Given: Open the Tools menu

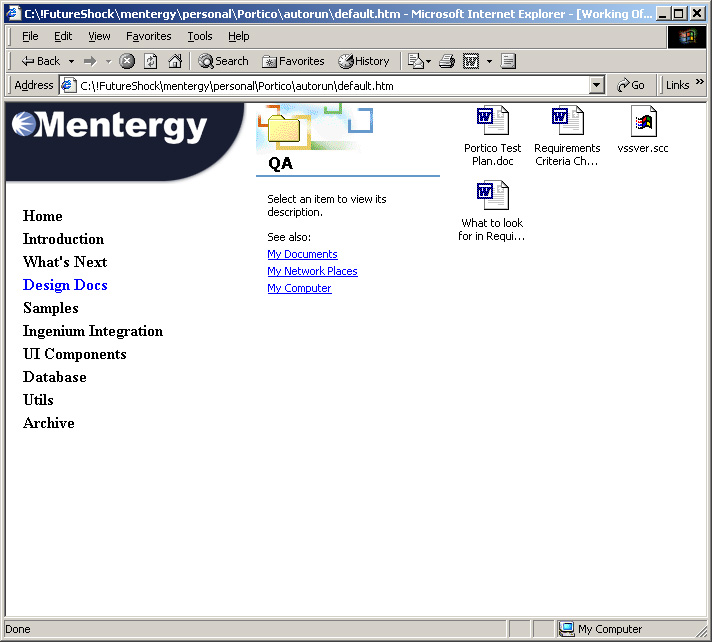Looking at the screenshot, I should coord(200,36).
